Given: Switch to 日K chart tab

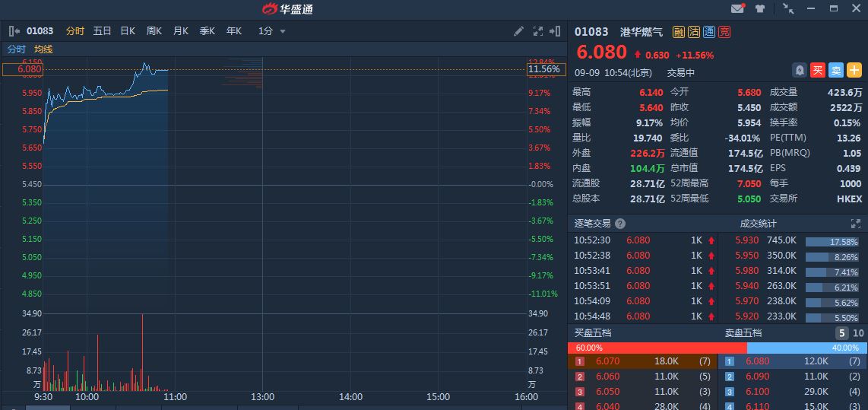Looking at the screenshot, I should (x=128, y=31).
